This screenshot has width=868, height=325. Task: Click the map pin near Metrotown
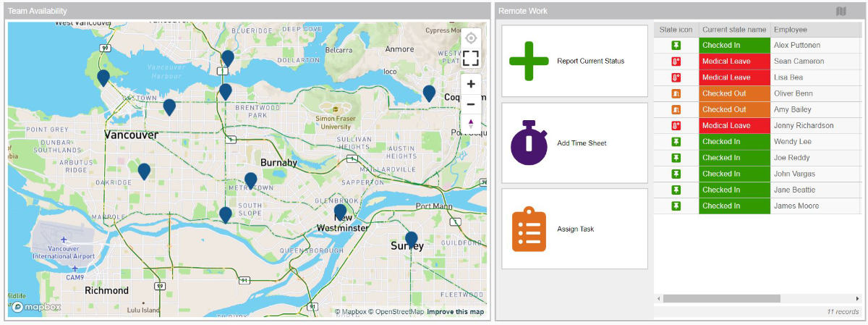(x=251, y=180)
